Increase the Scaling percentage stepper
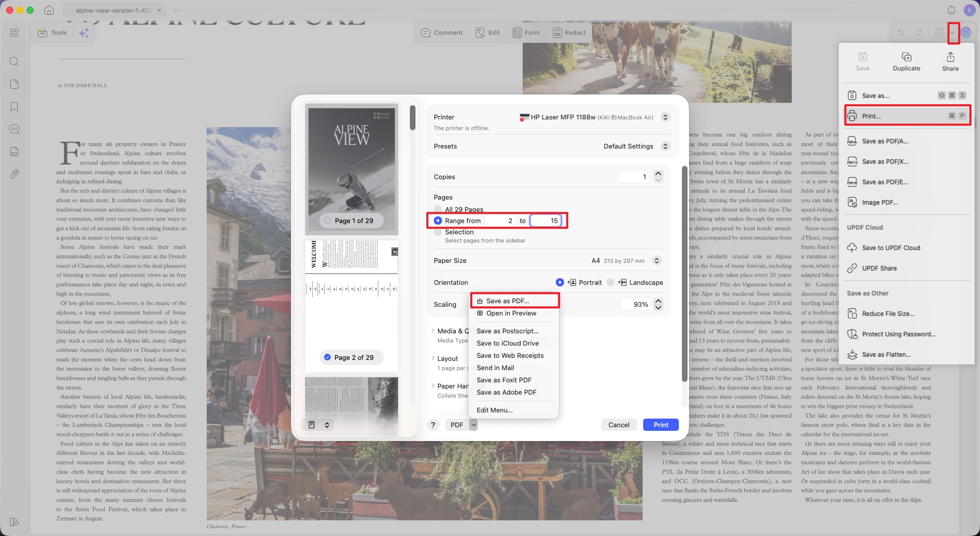Screen dimensions: 980x536 (658, 301)
